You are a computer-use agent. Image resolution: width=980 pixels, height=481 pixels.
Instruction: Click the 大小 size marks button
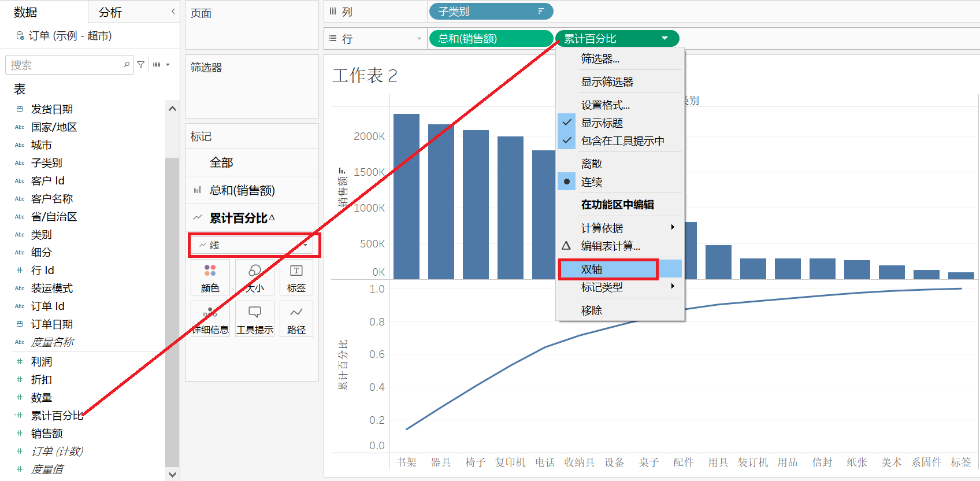tap(255, 278)
